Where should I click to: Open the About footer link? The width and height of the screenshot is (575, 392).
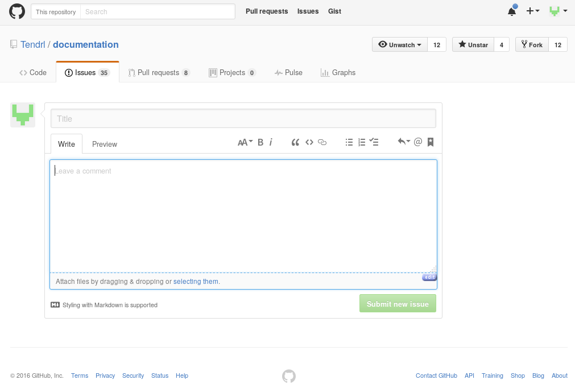(560, 376)
